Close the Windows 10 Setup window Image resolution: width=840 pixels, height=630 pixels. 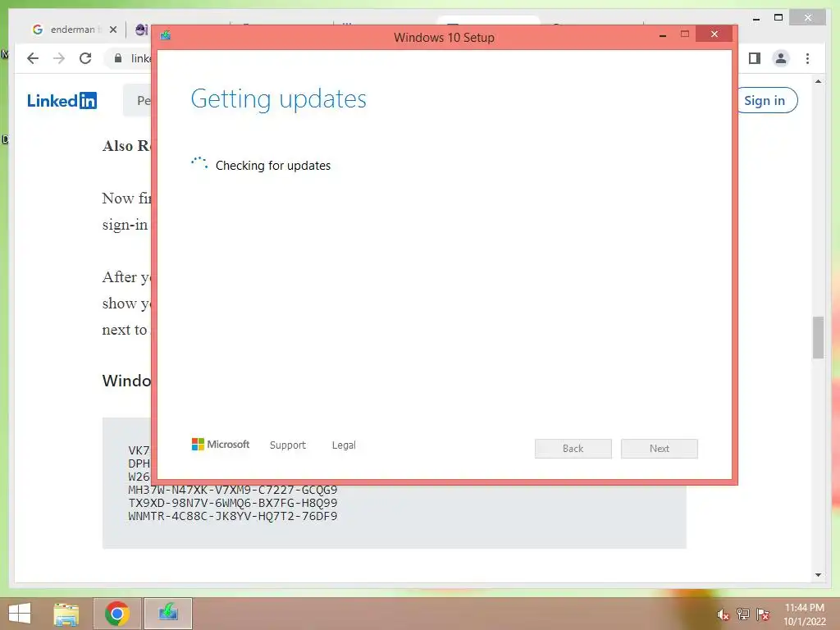coord(714,34)
